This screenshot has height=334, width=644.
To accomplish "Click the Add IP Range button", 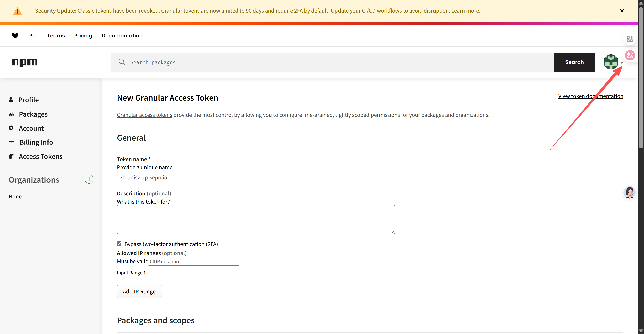I will point(139,291).
